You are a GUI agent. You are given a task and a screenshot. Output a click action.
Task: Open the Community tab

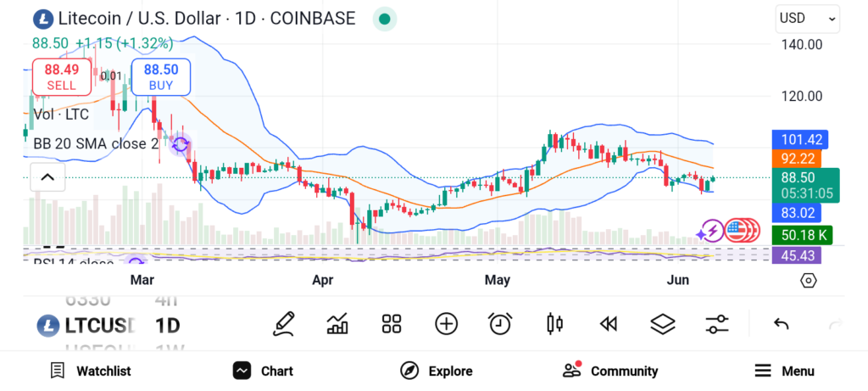coord(610,371)
